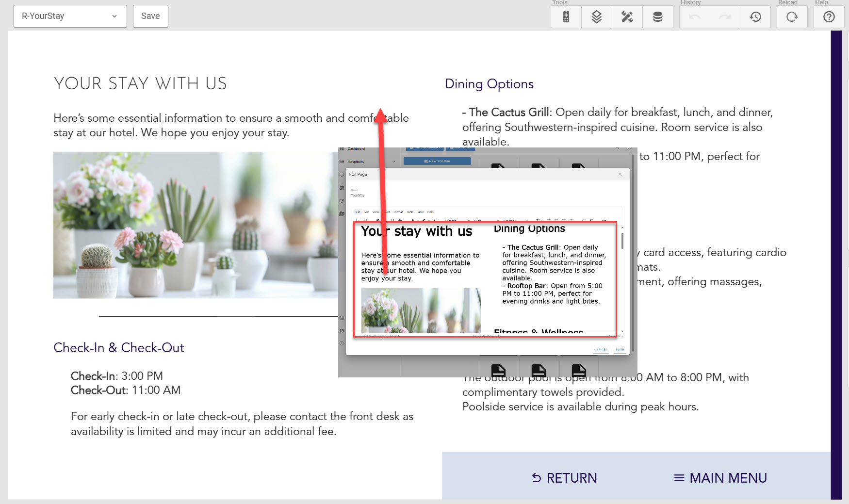Open the history clock icon
The image size is (849, 504).
pos(755,17)
